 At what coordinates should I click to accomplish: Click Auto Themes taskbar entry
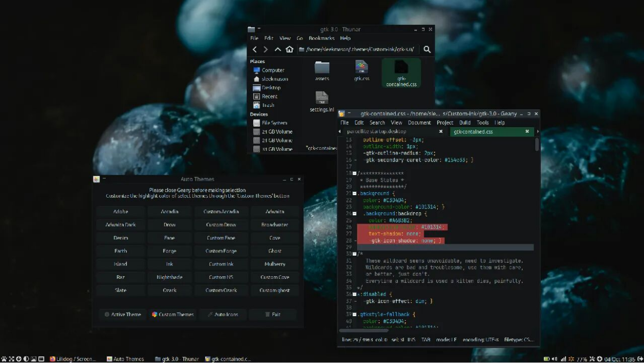pyautogui.click(x=125, y=359)
